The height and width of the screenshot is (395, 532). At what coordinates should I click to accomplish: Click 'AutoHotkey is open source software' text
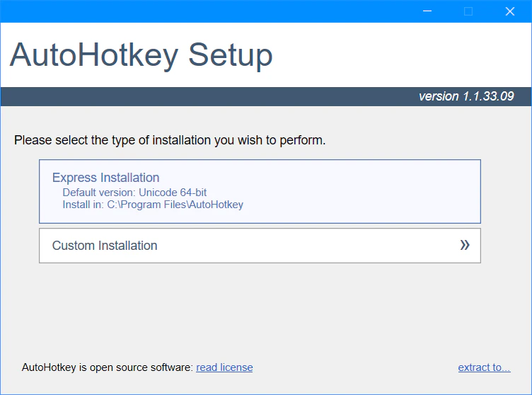click(x=108, y=367)
